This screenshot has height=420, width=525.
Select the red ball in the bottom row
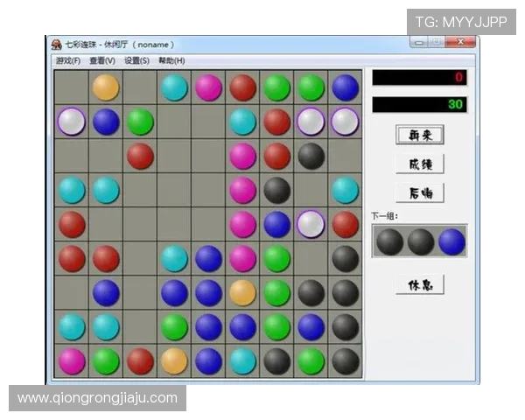coord(140,360)
